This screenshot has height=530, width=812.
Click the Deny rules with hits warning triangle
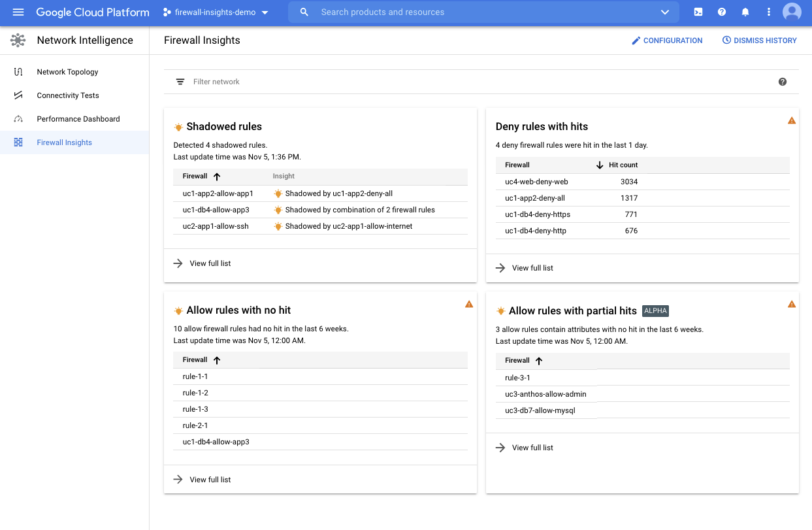tap(792, 120)
